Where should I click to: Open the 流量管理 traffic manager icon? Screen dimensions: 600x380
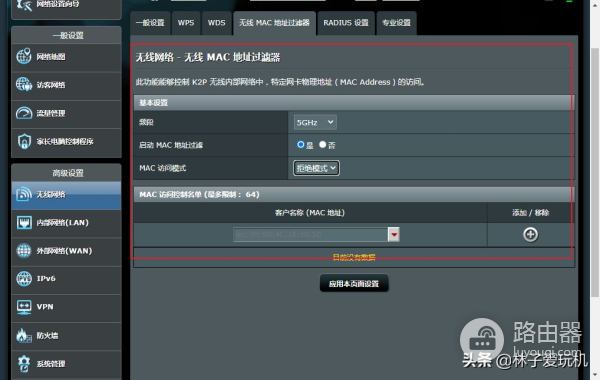(x=24, y=113)
